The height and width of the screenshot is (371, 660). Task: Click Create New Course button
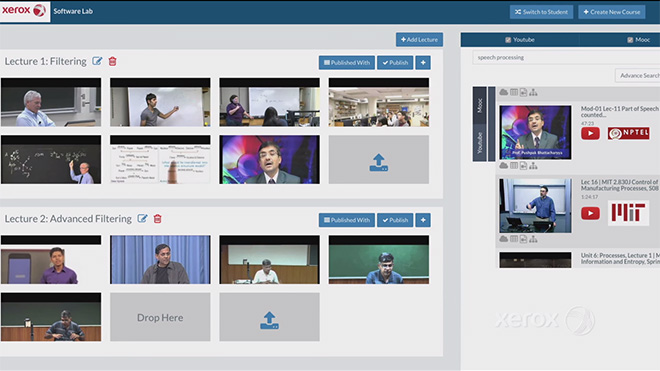(612, 12)
